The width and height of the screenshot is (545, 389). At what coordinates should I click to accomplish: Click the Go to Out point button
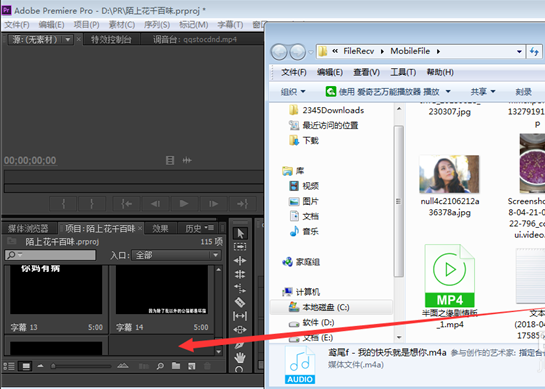[x=242, y=204]
